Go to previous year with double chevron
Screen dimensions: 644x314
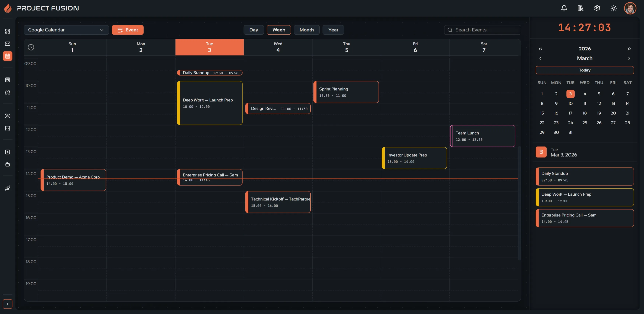pos(540,49)
